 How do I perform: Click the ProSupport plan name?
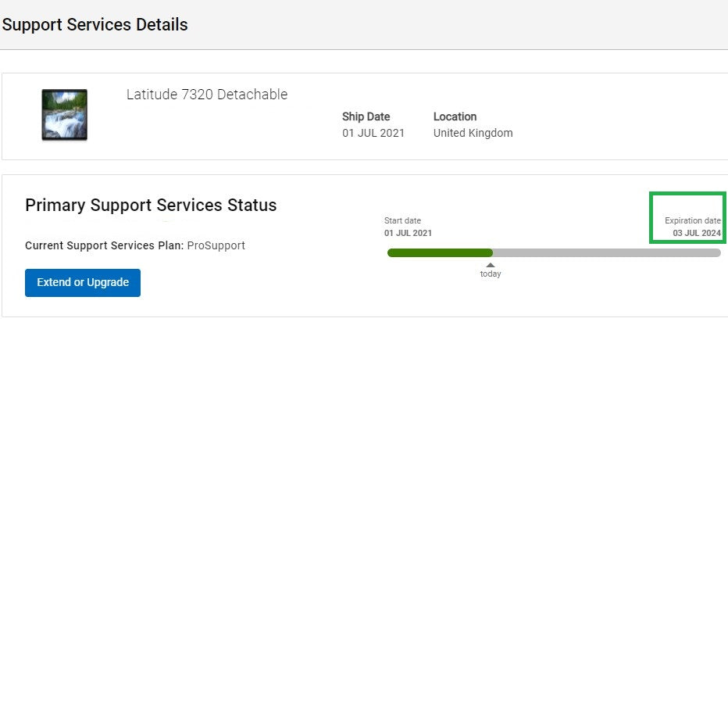click(216, 245)
